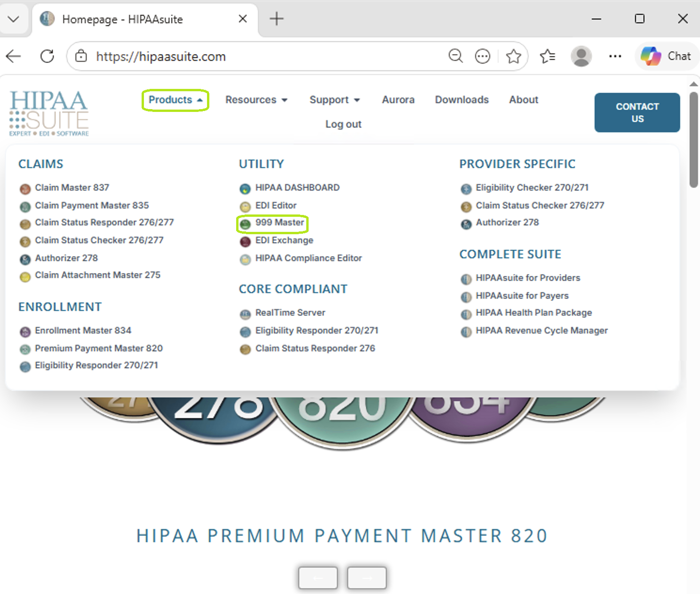Go back with browser back arrow
Screen dimensions: 700x594
click(x=14, y=56)
